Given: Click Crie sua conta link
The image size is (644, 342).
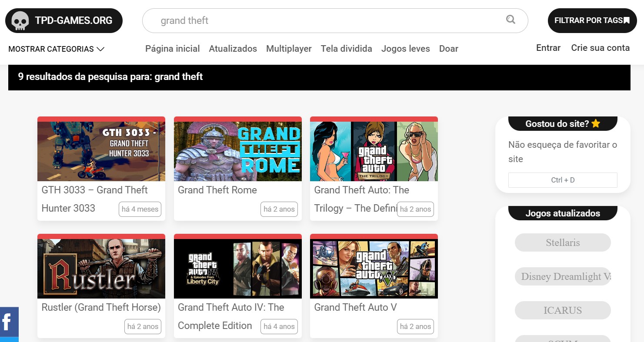Looking at the screenshot, I should coord(601,48).
